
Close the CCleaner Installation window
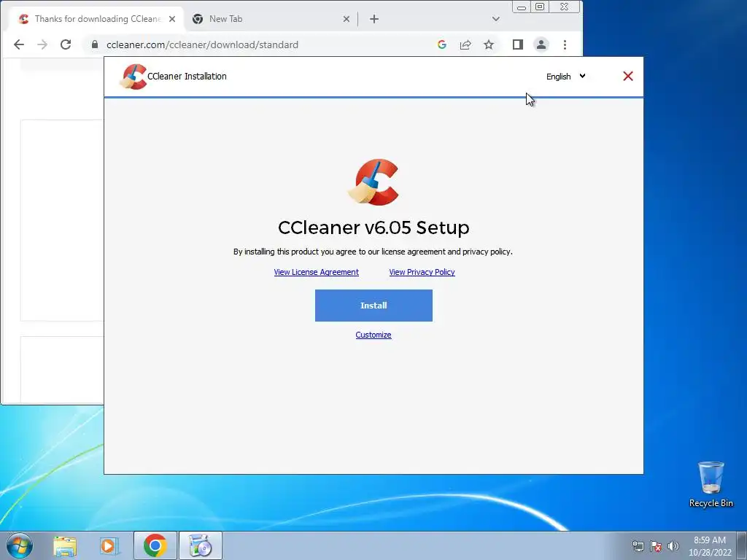[x=628, y=76]
